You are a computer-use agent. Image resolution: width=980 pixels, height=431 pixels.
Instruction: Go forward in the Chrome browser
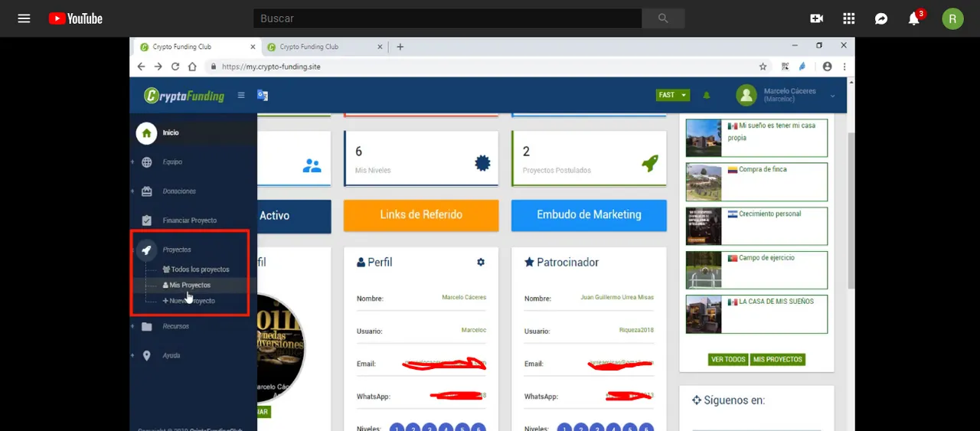click(x=158, y=67)
